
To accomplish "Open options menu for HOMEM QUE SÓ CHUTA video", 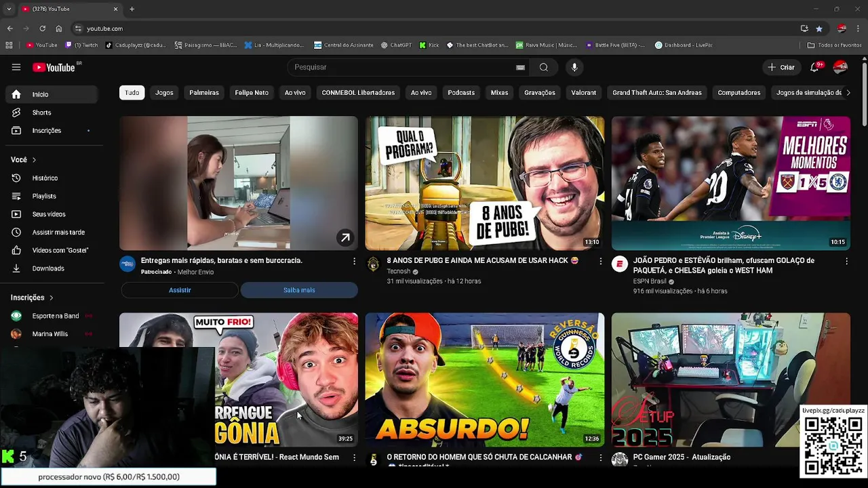I will coord(600,457).
